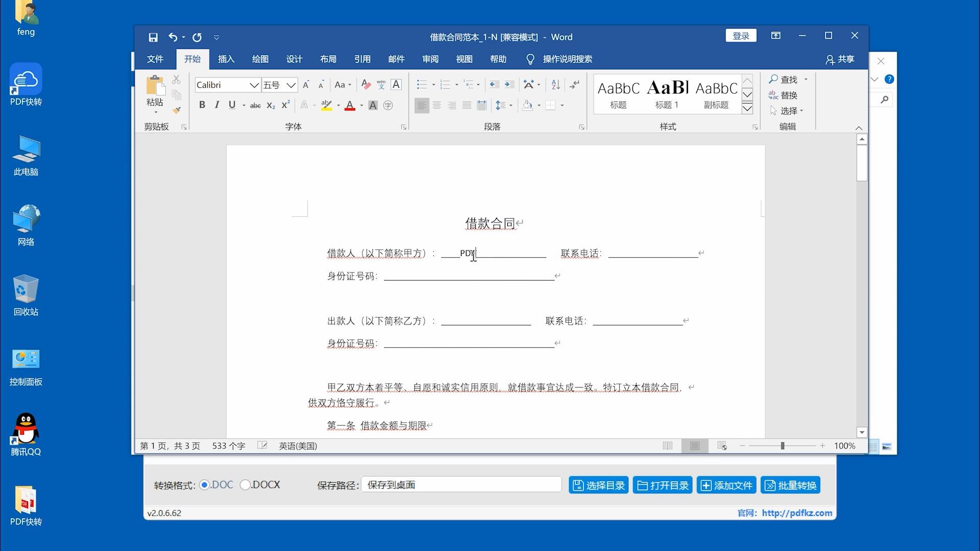
Task: Open the pdfkz.com website link
Action: point(797,513)
